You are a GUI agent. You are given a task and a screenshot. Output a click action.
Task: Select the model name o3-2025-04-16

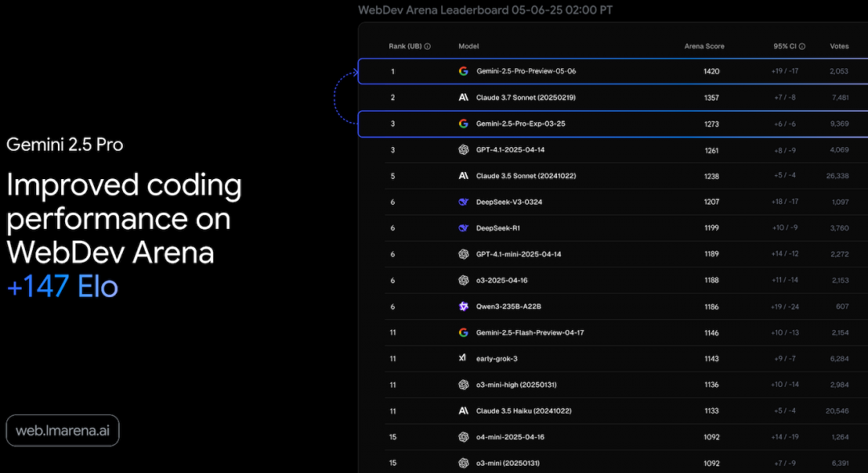click(x=502, y=280)
